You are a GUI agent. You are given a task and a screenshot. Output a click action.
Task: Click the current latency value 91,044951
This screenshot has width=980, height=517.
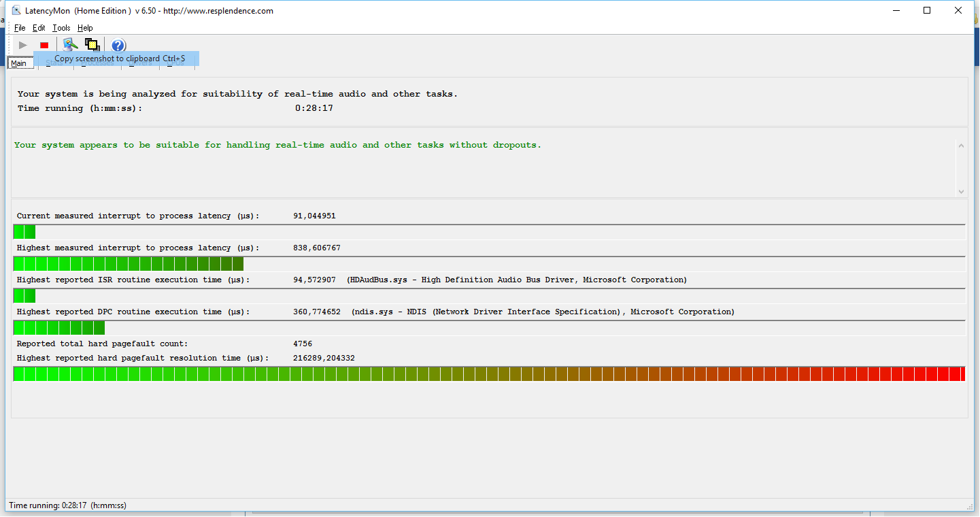coord(315,216)
